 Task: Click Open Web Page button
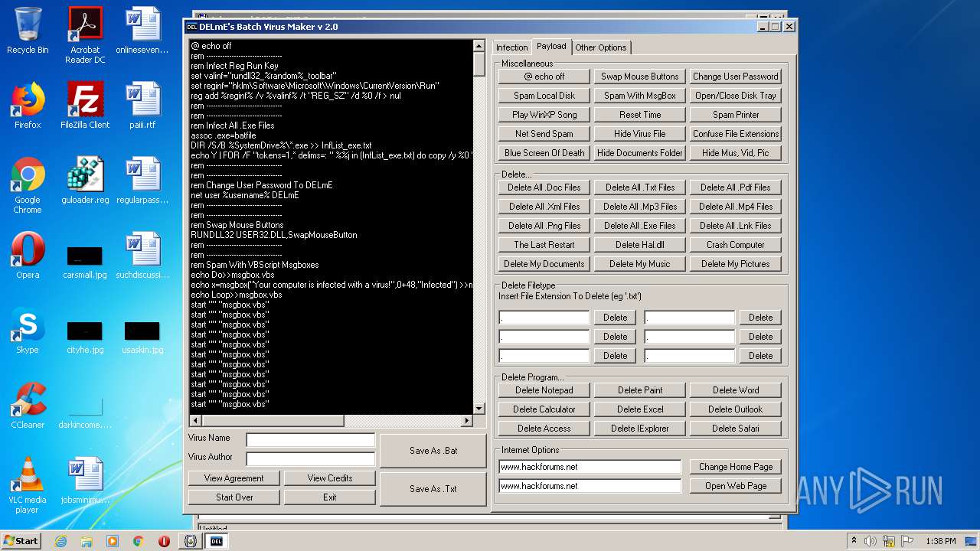coord(736,486)
